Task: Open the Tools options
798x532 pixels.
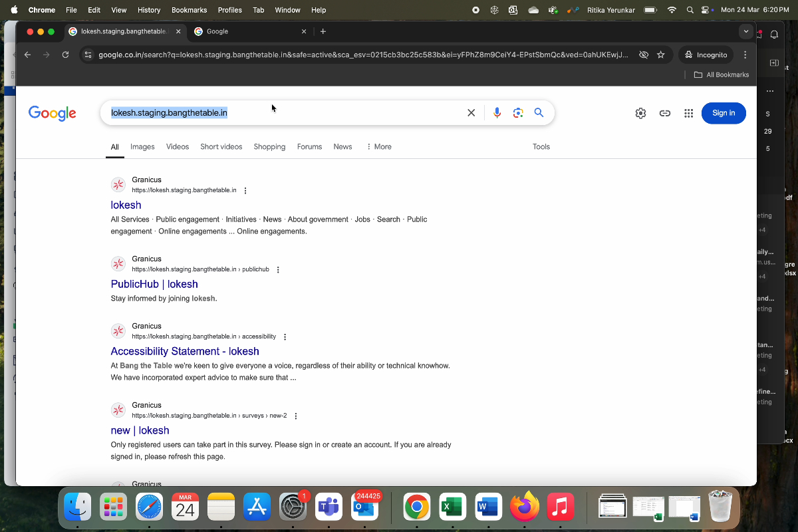Action: coord(541,147)
